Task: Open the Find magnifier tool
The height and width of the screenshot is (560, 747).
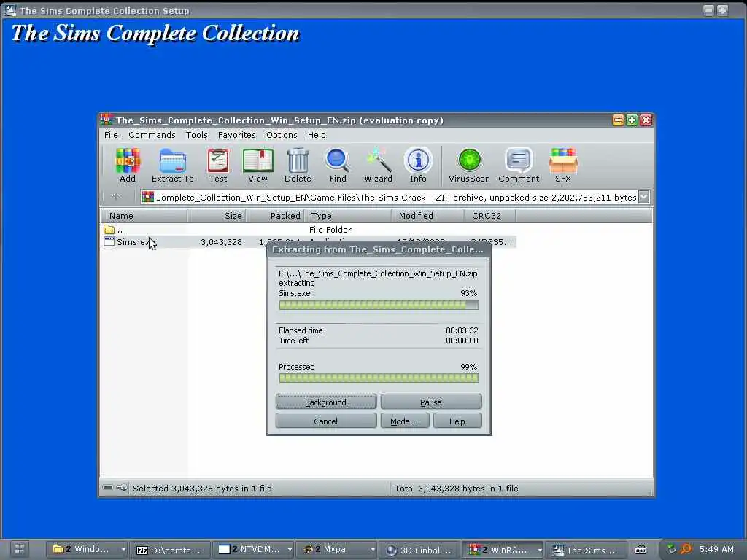Action: click(x=338, y=160)
